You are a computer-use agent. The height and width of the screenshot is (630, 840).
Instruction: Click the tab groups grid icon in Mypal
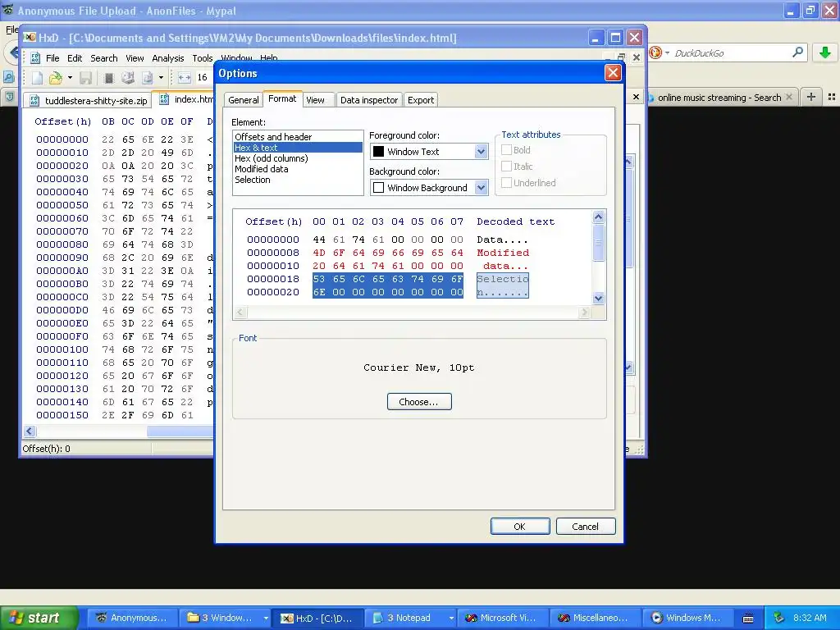pyautogui.click(x=832, y=97)
